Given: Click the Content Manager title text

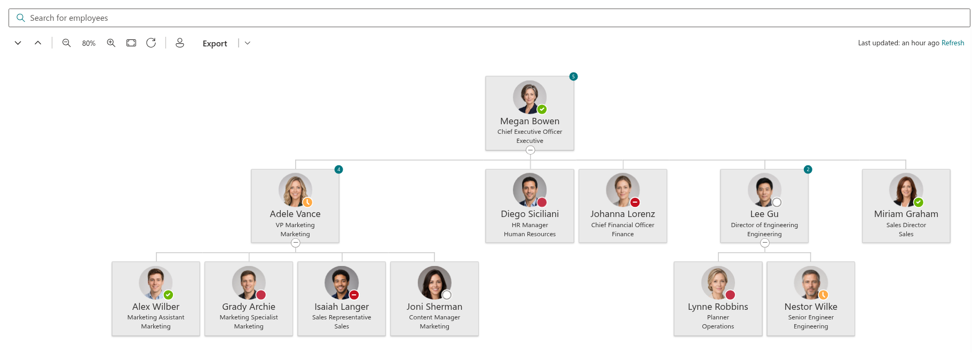Looking at the screenshot, I should [x=434, y=317].
